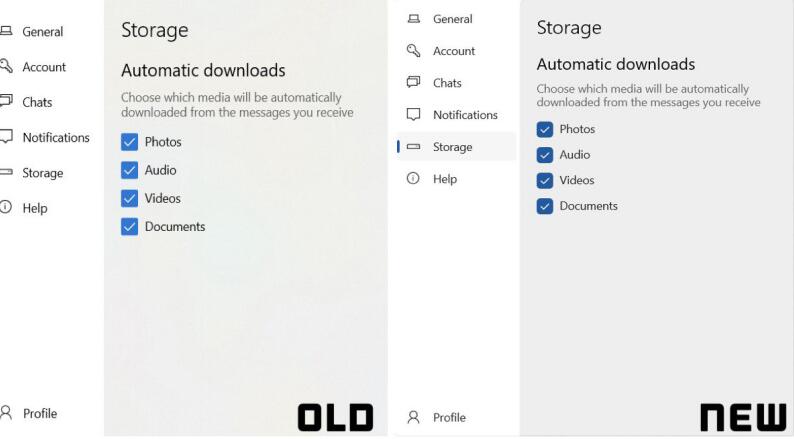This screenshot has width=794, height=439.
Task: Uncheck the Photos checkbox in OLD panel
Action: [129, 142]
